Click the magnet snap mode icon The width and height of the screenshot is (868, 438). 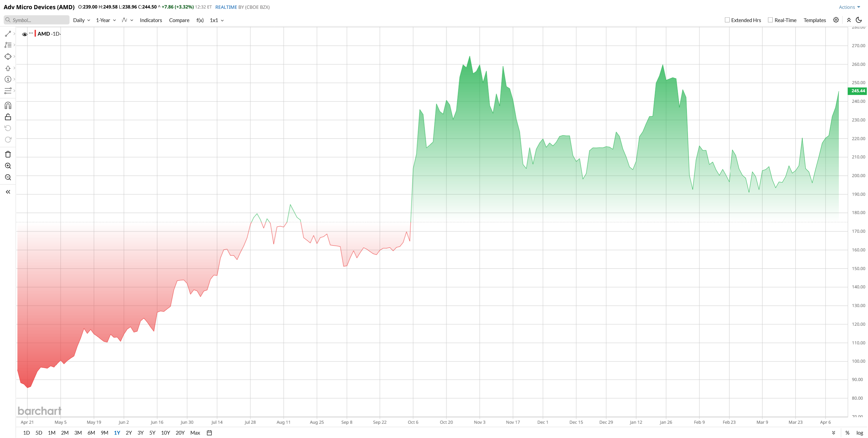[x=8, y=106]
